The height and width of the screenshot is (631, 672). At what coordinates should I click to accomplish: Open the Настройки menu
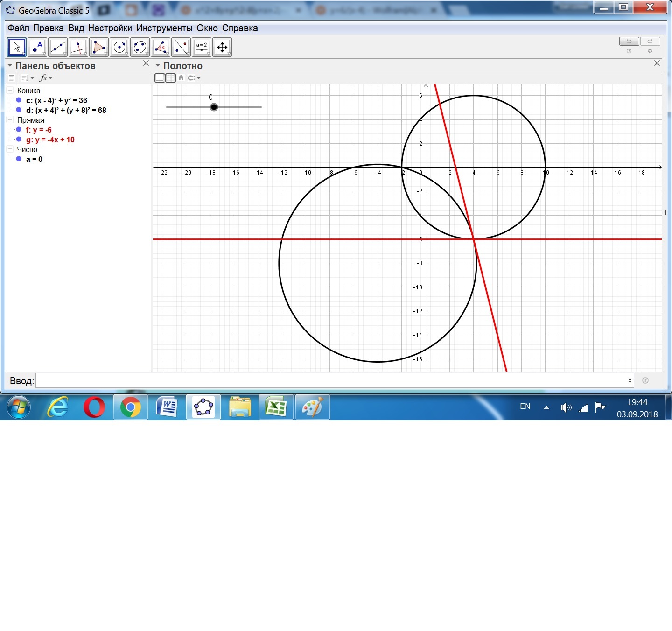pos(110,28)
